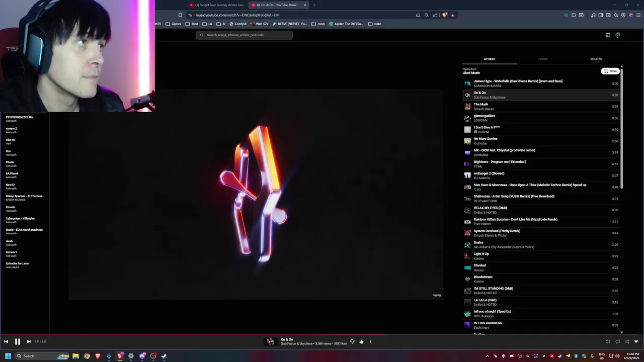Play The Mask by Smash Stereo

click(541, 106)
